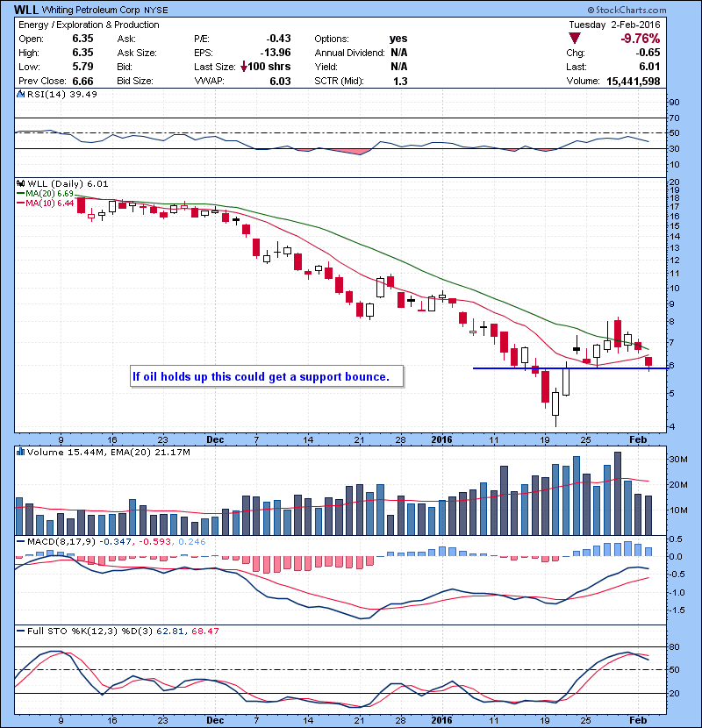Click the Options value yes
The image size is (702, 728).
point(398,39)
